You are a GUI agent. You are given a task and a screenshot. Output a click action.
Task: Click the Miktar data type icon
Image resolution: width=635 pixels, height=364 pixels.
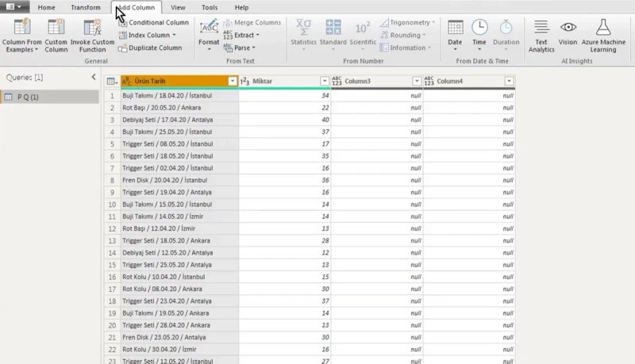[244, 82]
